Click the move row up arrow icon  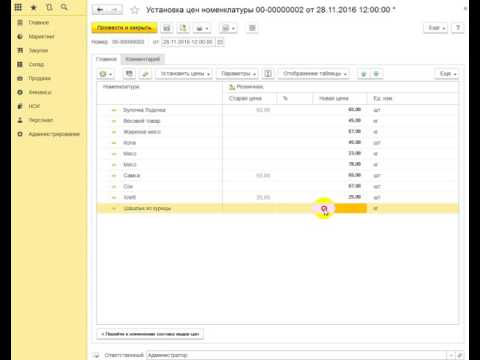coord(376,74)
